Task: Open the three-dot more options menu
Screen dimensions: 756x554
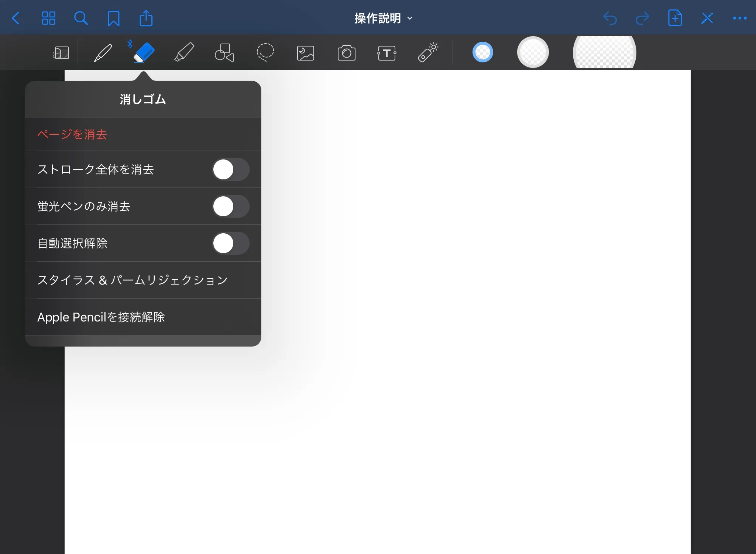Action: (739, 18)
